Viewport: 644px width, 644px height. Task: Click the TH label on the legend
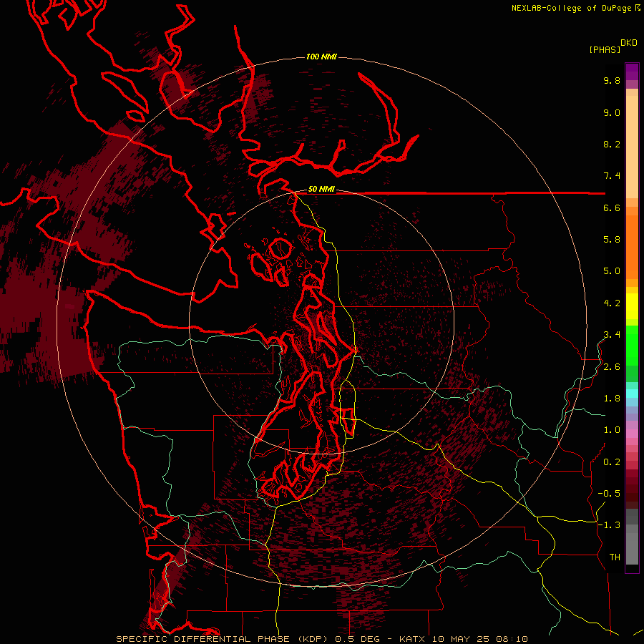(615, 557)
